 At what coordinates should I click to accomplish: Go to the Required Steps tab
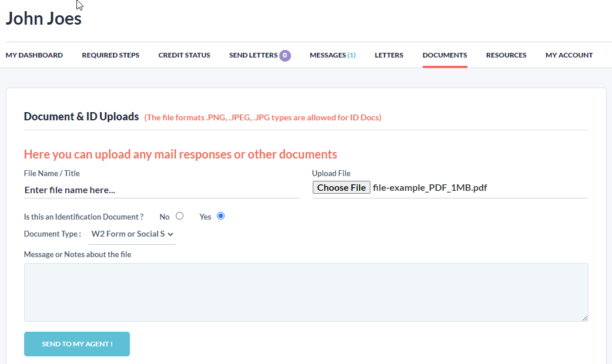(111, 55)
